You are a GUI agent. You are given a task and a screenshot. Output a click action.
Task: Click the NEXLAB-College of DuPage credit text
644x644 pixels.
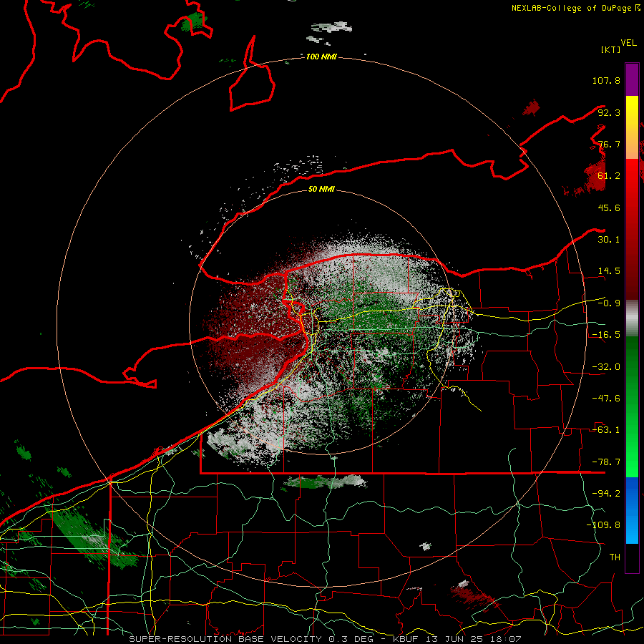575,8
